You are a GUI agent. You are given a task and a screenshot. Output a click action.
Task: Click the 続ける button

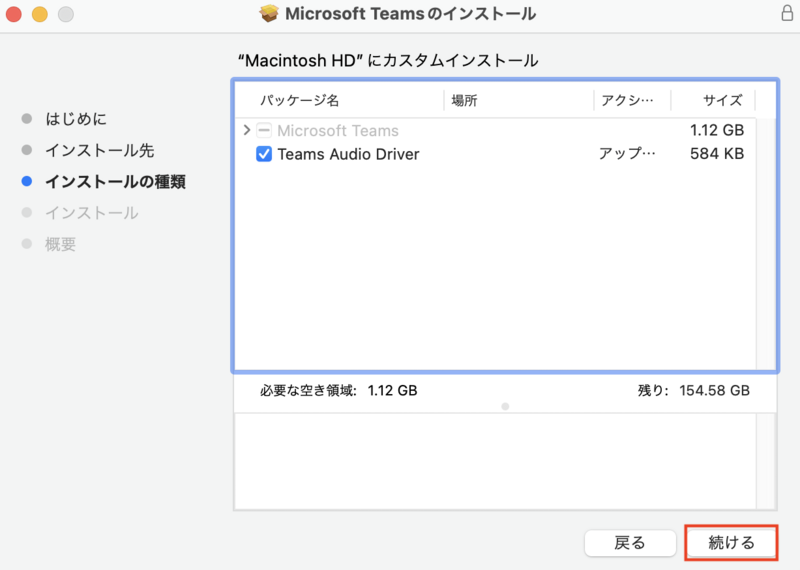tap(731, 543)
